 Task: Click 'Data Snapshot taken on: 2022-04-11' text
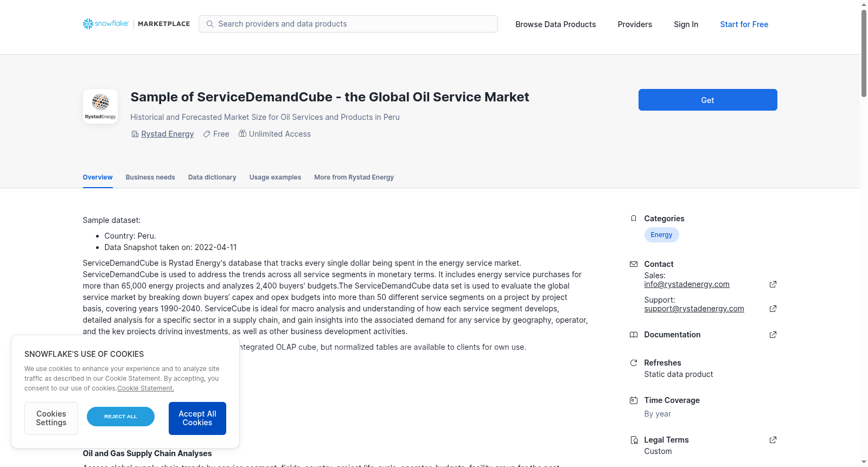pyautogui.click(x=170, y=247)
